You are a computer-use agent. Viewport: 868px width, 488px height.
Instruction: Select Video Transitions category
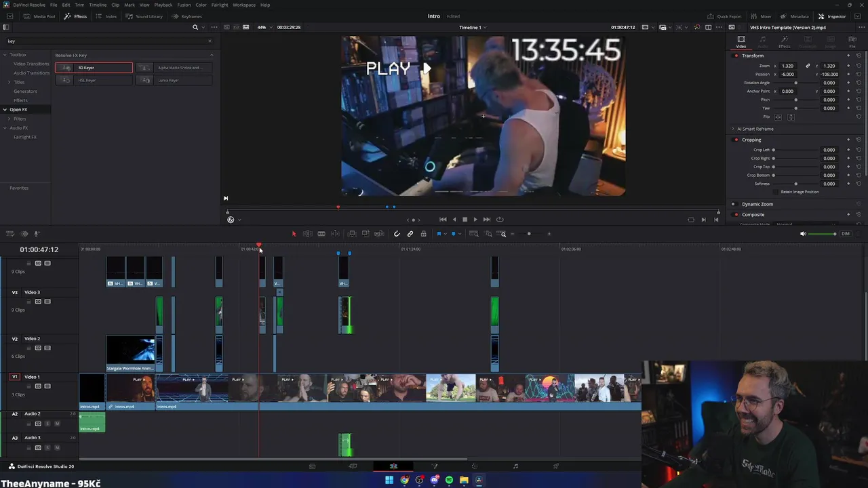click(31, 64)
